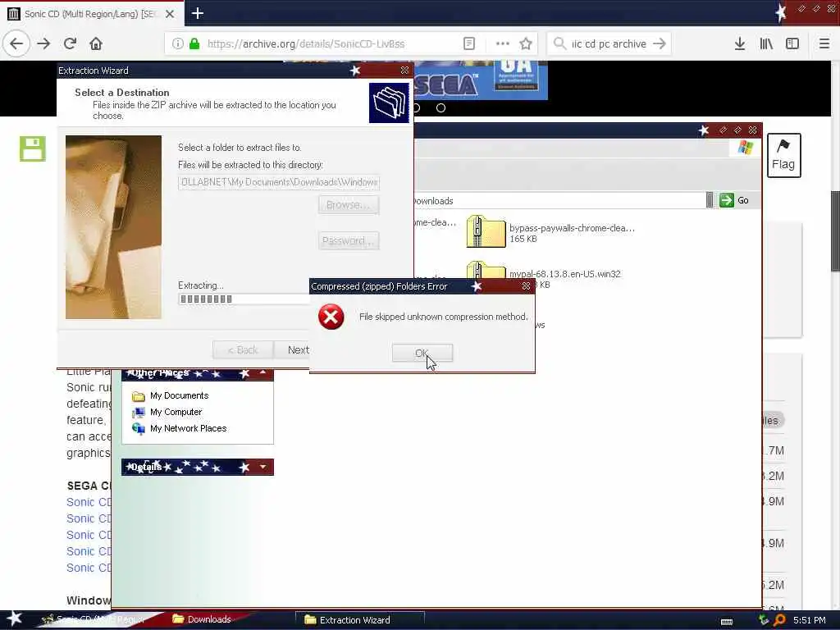The image size is (840, 630).
Task: Click the keyboard tray icon
Action: click(727, 622)
